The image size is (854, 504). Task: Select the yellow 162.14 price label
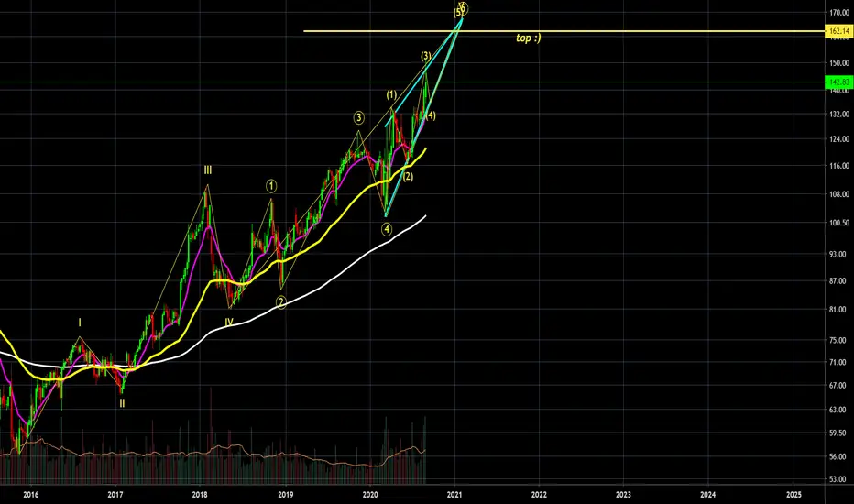[x=839, y=31]
